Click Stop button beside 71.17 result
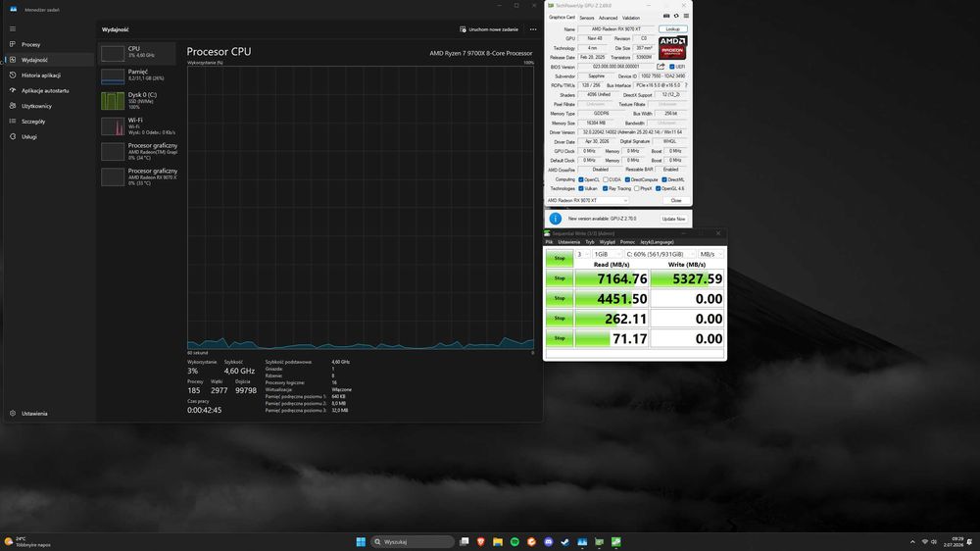The image size is (980, 551). [560, 338]
